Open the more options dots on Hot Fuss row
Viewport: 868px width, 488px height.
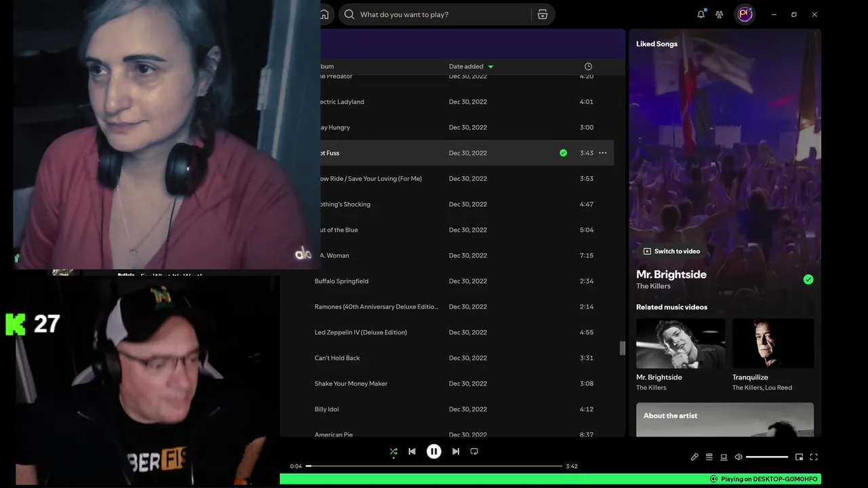pos(603,153)
